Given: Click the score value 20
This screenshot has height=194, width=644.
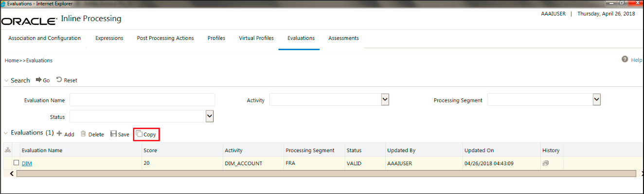Looking at the screenshot, I should tap(147, 163).
